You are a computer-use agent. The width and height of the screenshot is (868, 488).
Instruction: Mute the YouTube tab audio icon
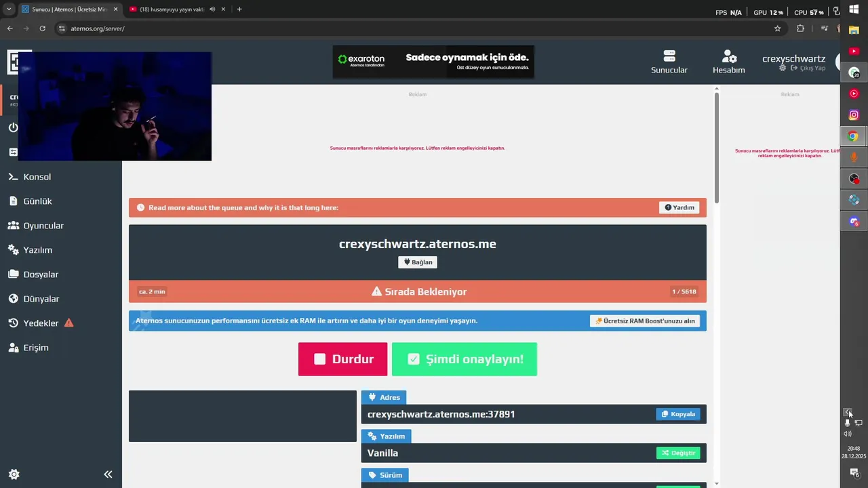[212, 9]
